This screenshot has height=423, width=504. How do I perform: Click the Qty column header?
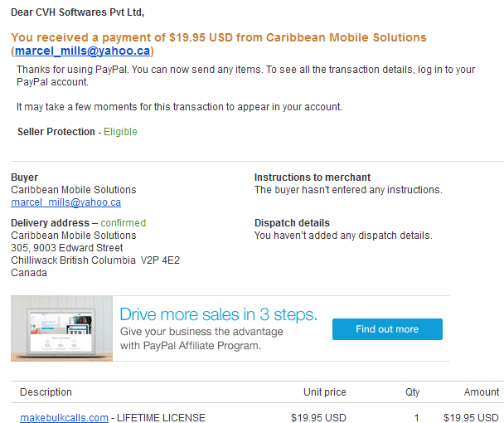point(412,392)
